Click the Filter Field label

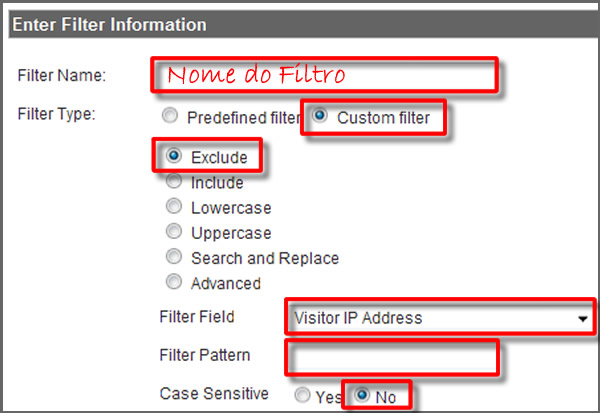pyautogui.click(x=198, y=317)
